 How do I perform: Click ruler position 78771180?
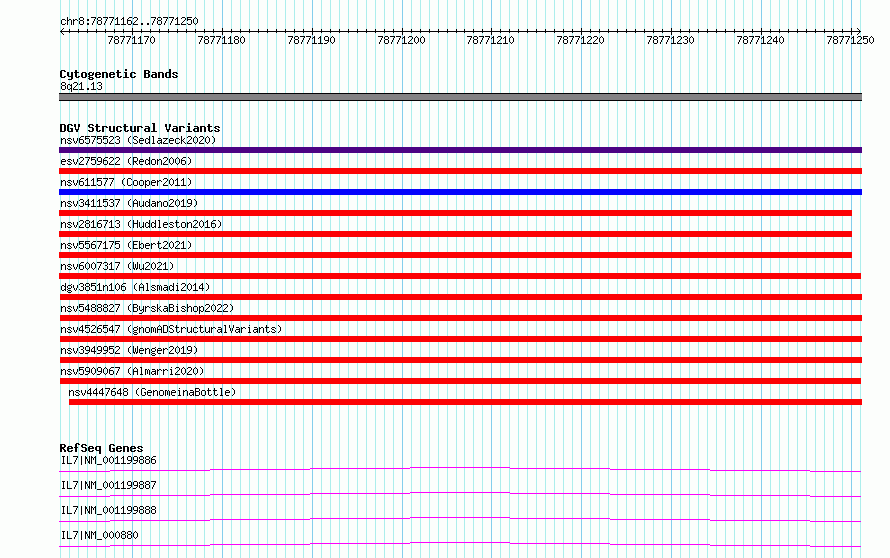point(221,40)
